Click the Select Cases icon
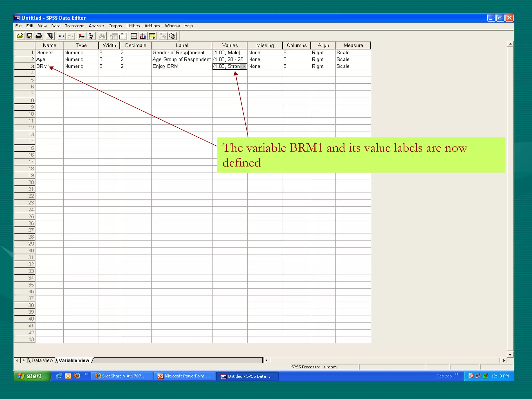Viewport: 532px width, 399px height. 152,36
